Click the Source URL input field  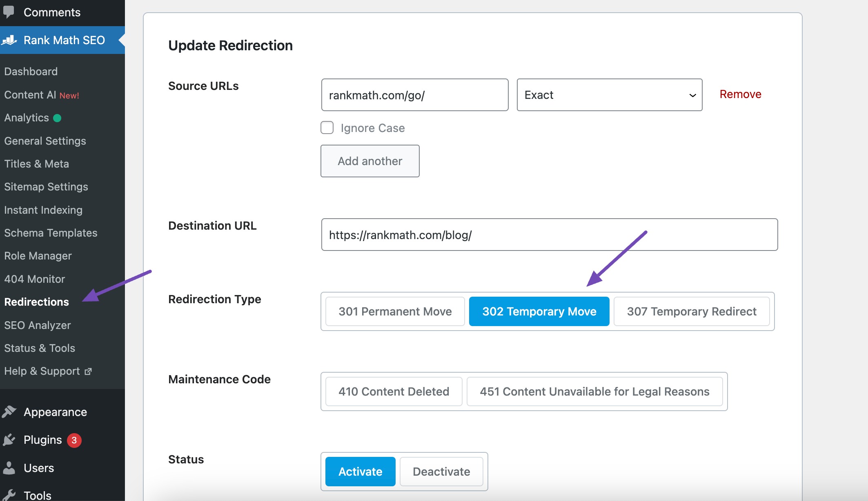(x=415, y=95)
